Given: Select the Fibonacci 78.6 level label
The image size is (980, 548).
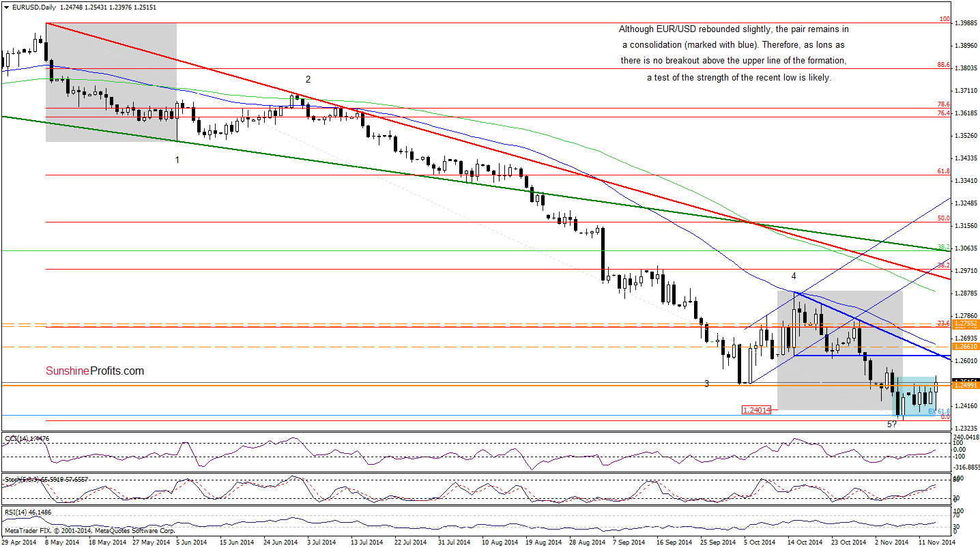Looking at the screenshot, I should pos(944,104).
